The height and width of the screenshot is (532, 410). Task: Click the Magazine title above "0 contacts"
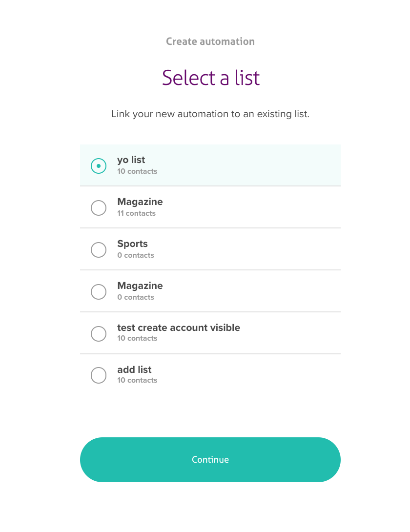[x=140, y=286]
